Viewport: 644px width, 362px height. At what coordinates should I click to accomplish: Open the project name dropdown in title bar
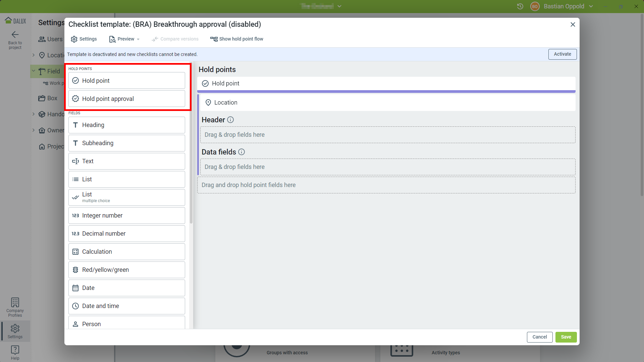339,6
